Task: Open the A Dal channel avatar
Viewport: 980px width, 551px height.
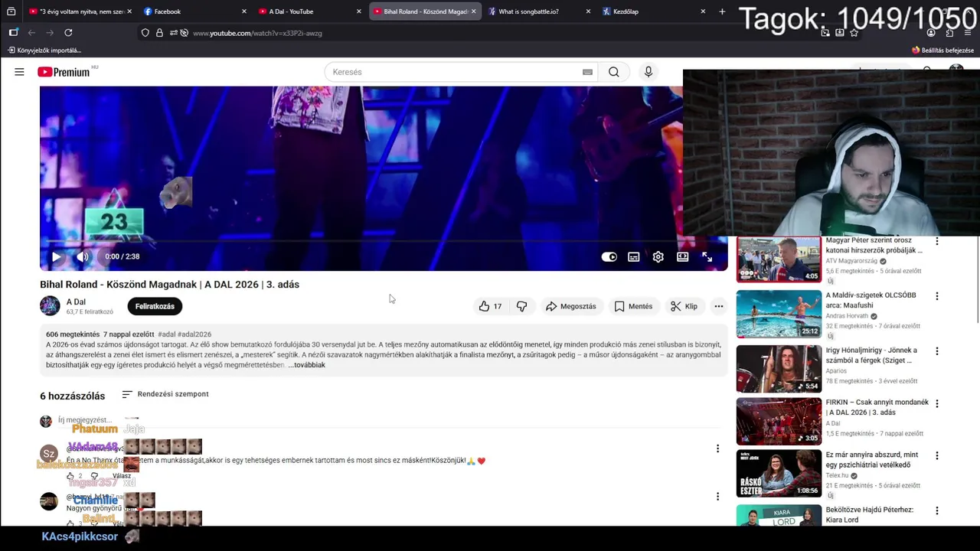Action: (x=50, y=306)
